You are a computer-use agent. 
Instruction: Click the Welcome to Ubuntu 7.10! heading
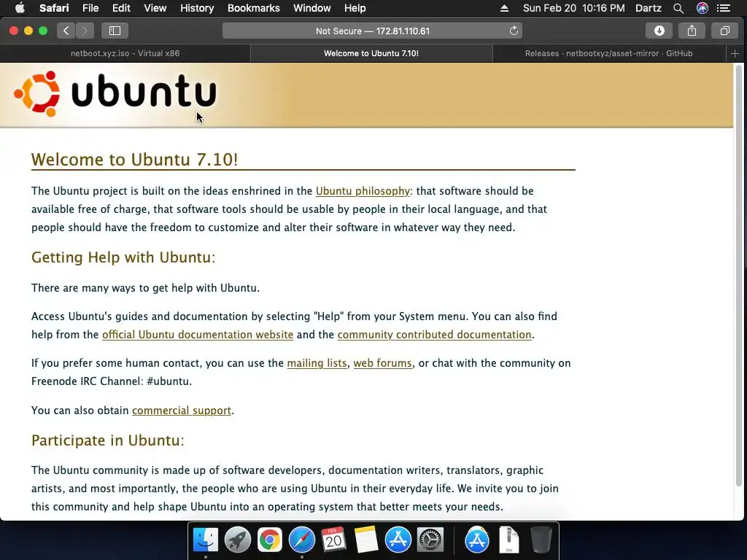(134, 160)
